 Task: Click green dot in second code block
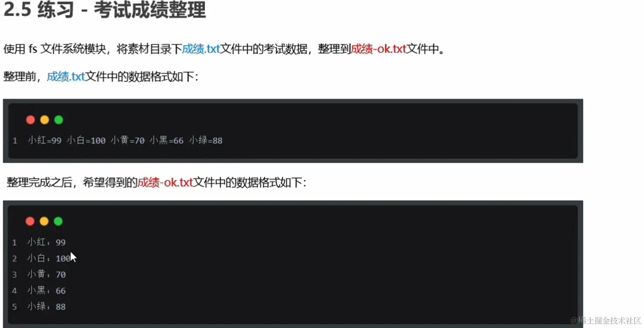tap(58, 221)
